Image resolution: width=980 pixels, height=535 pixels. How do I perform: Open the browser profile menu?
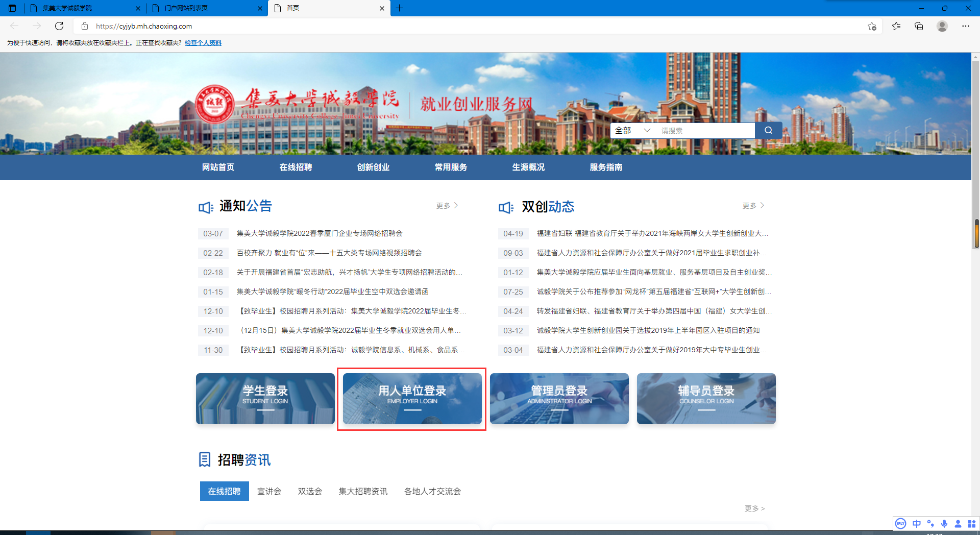coord(942,26)
